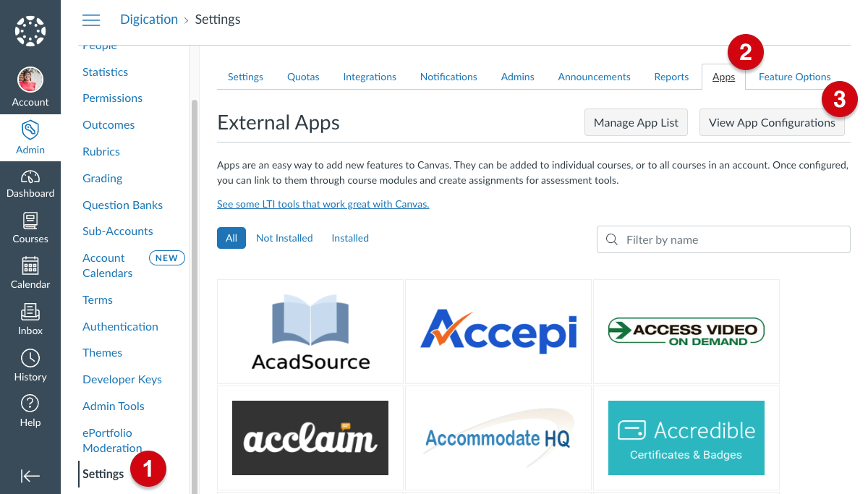Open the Access Video On Demand tile
Image resolution: width=868 pixels, height=494 pixels.
coord(686,331)
